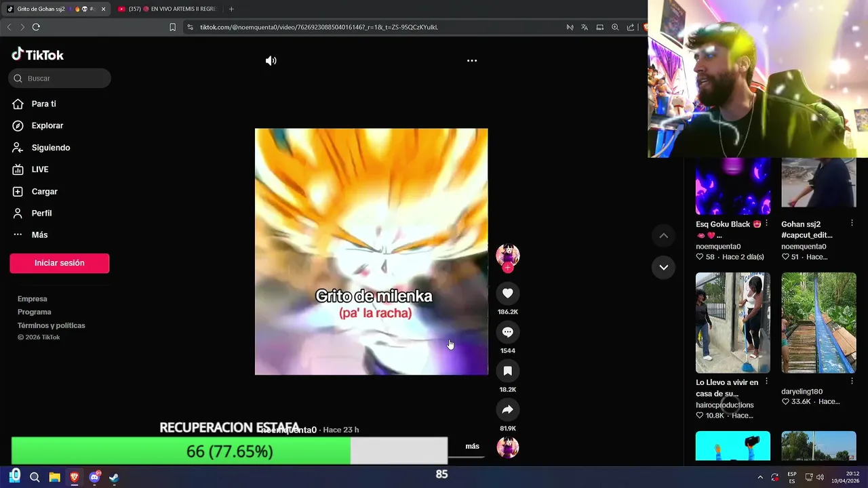Click the translate page icon

pyautogui.click(x=585, y=27)
